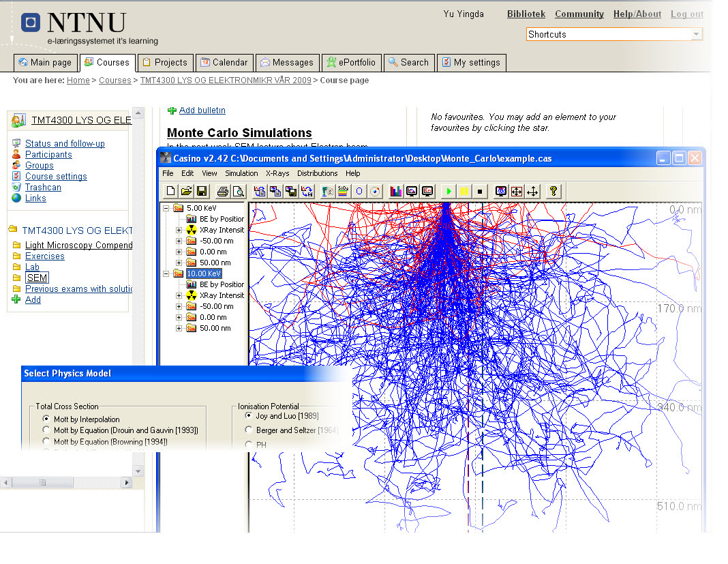728x564 pixels.
Task: Click the Print Preview magnifier icon
Action: click(x=238, y=192)
